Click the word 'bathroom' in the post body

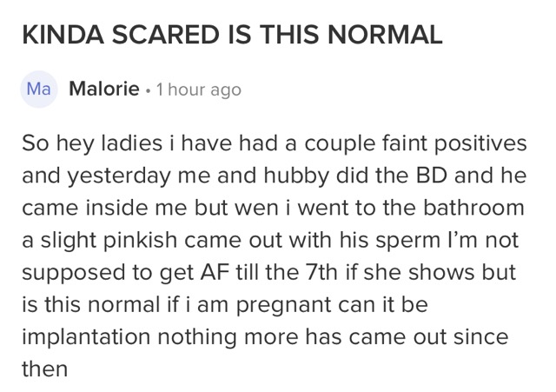pos(473,208)
